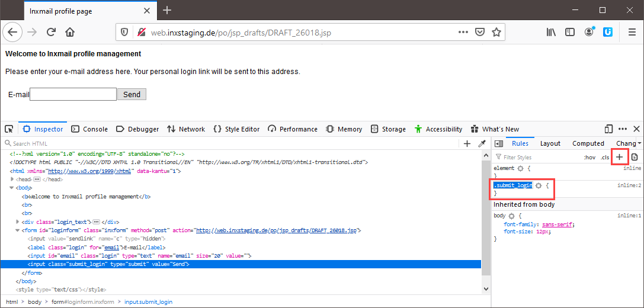Open a new browser tab

coord(166,10)
